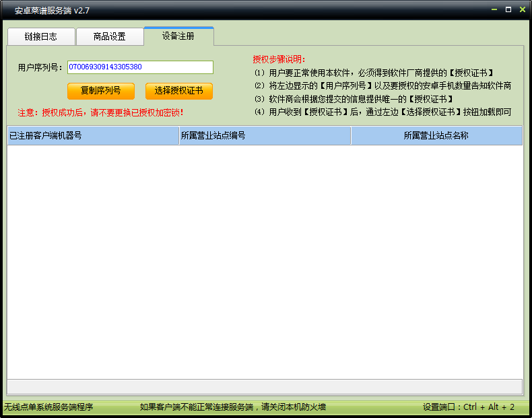Click the 用户序列号 input field
Image resolution: width=532 pixels, height=418 pixels.
tap(140, 67)
